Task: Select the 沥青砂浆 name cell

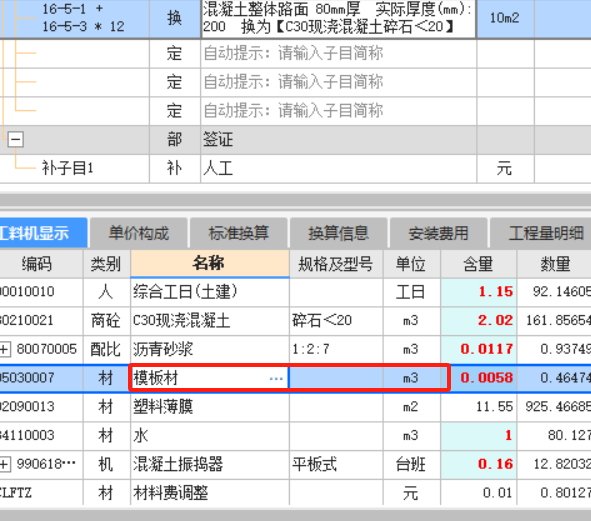Action: 210,349
